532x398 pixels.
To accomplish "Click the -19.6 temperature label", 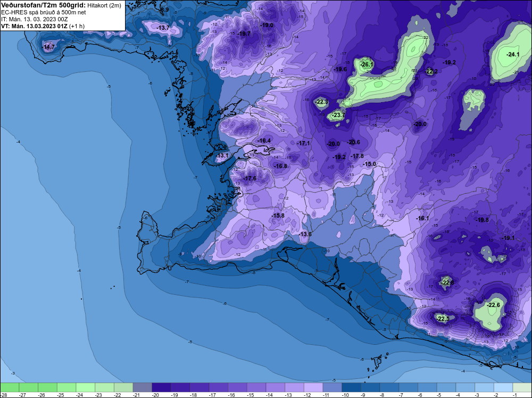I will [340, 69].
